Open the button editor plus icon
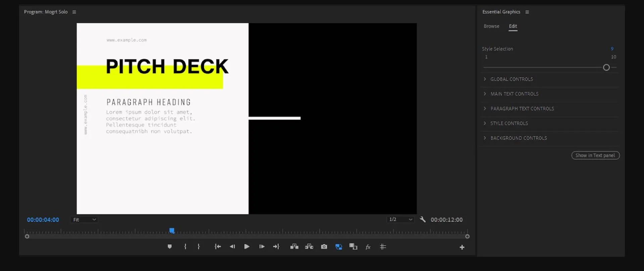This screenshot has width=644, height=271. click(462, 248)
